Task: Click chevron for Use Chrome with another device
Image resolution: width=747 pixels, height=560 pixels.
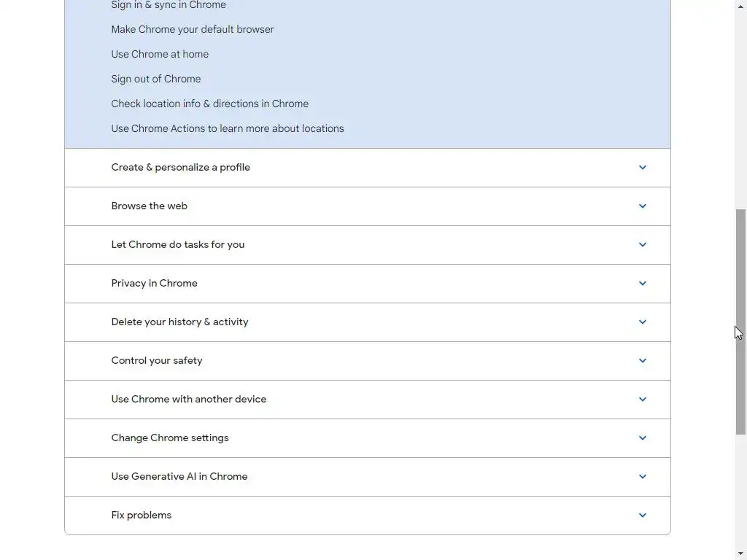Action: click(642, 399)
